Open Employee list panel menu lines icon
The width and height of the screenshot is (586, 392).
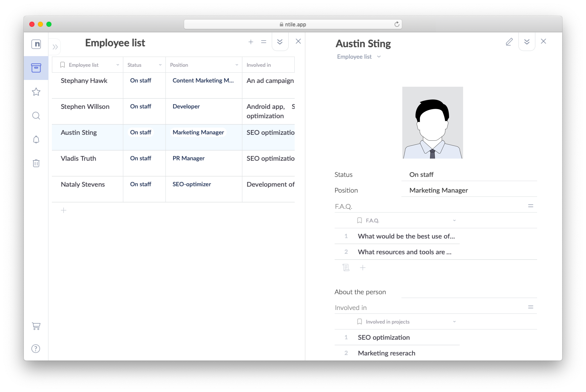pos(263,42)
